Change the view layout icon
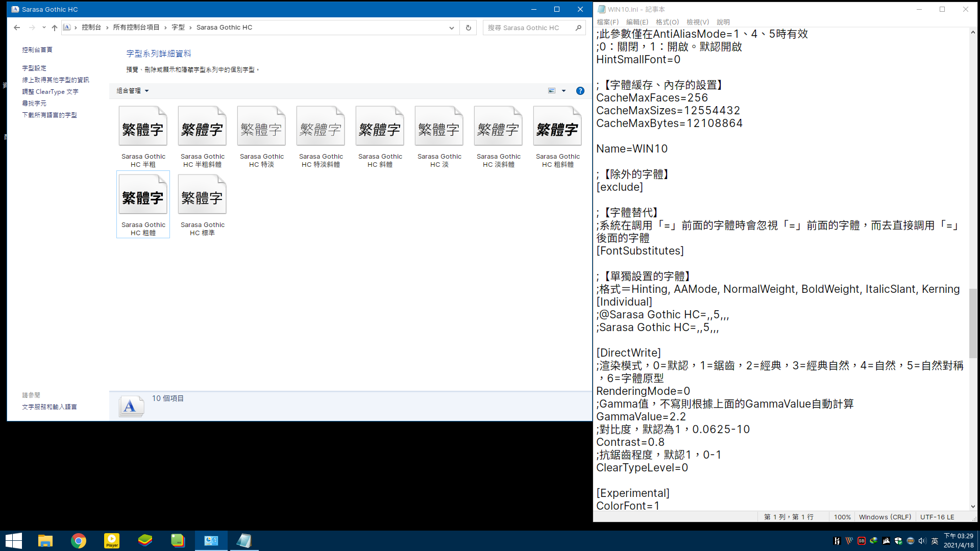This screenshot has width=980, height=551. click(x=552, y=91)
